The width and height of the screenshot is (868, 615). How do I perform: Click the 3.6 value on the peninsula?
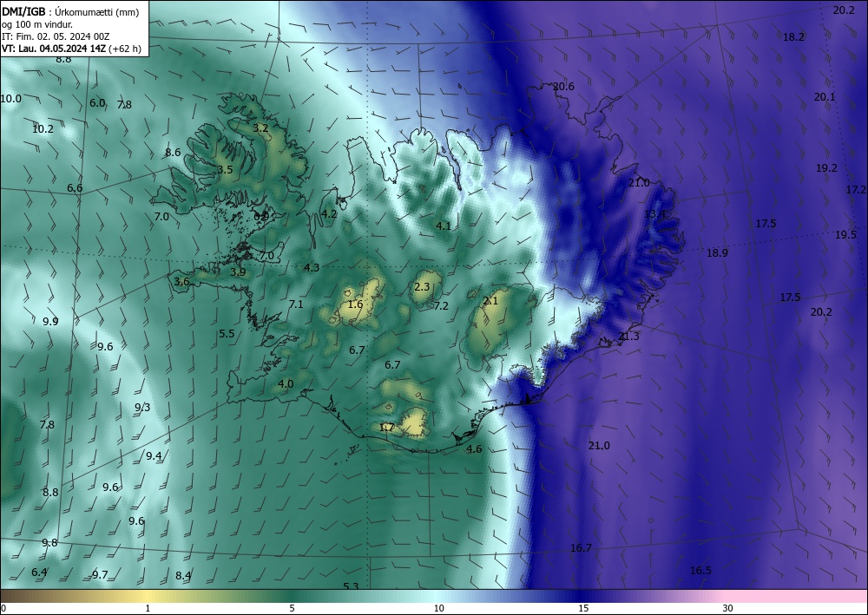(x=181, y=282)
